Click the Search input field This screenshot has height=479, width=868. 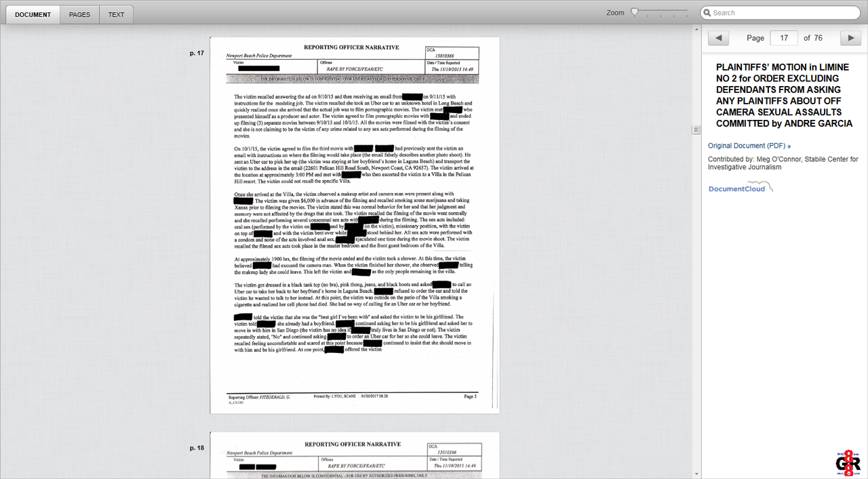780,13
